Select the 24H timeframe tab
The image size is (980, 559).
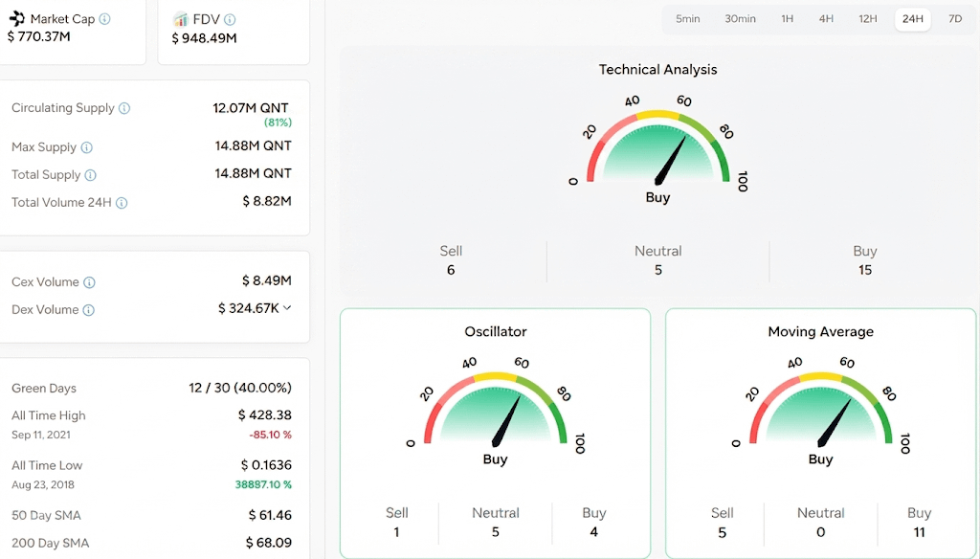[912, 19]
